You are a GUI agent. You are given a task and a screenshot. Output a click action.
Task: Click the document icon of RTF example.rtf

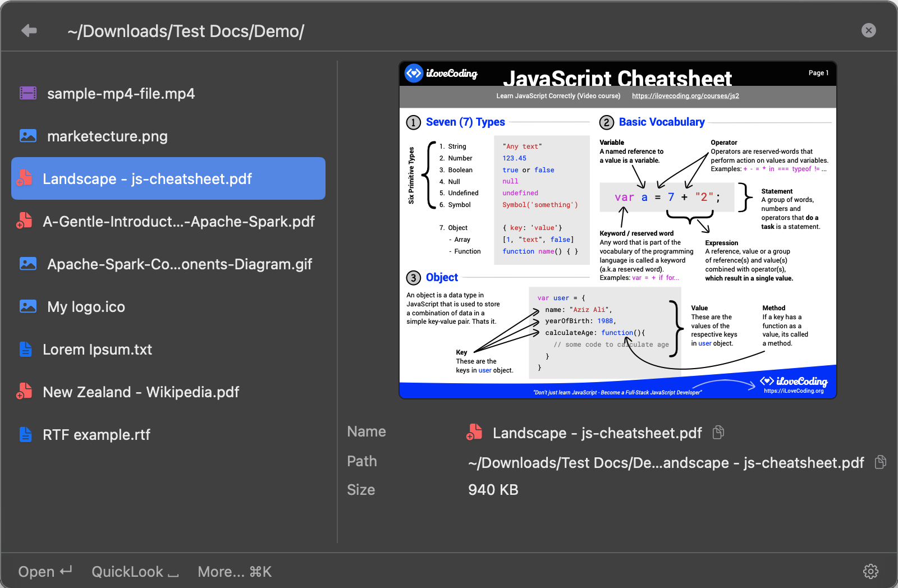(26, 434)
